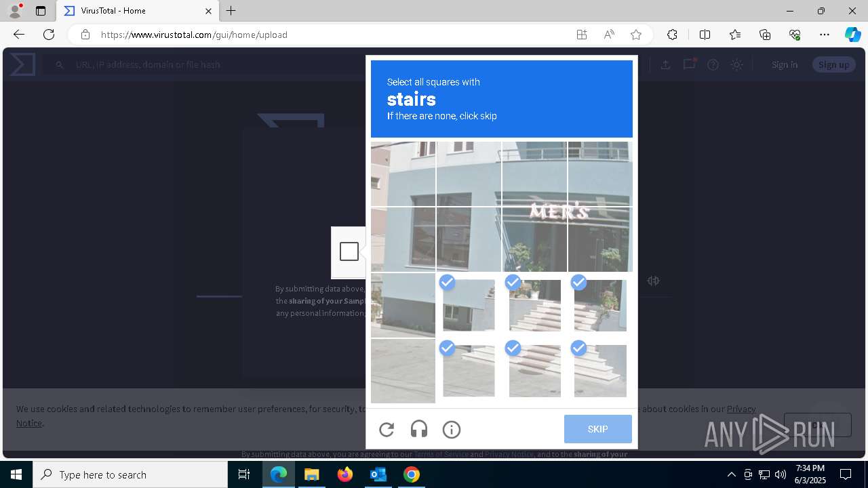Click browser back arrow

(19, 35)
